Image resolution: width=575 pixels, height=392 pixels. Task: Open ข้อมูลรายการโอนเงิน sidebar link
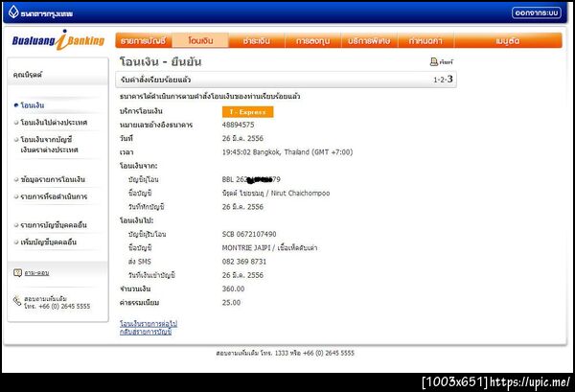click(x=53, y=179)
